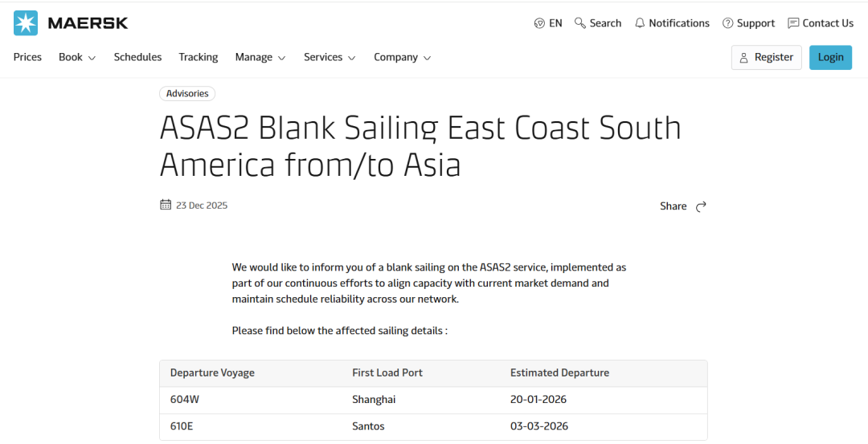Screen dimensions: 868x444
Task: Click the calendar icon beside date
Action: click(166, 205)
